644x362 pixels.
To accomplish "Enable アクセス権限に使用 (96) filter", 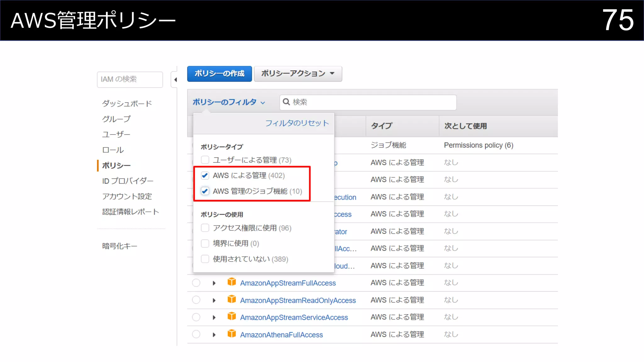I will [x=205, y=228].
